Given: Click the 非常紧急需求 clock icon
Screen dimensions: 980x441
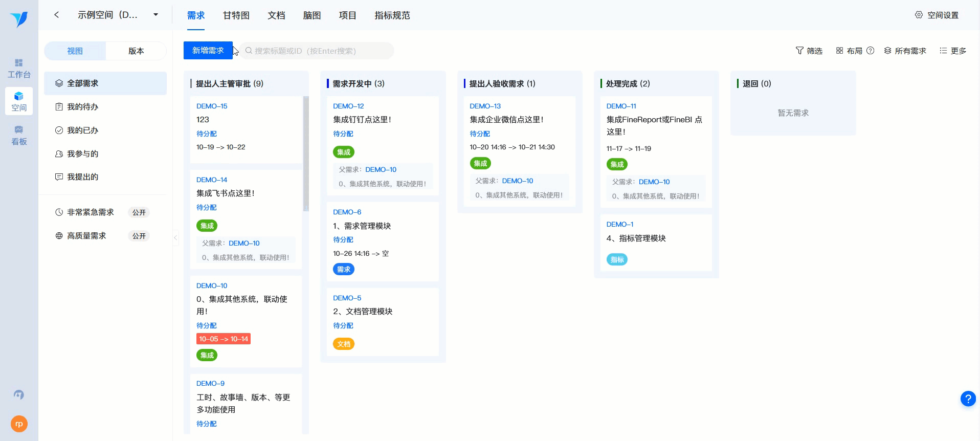Looking at the screenshot, I should pos(59,212).
